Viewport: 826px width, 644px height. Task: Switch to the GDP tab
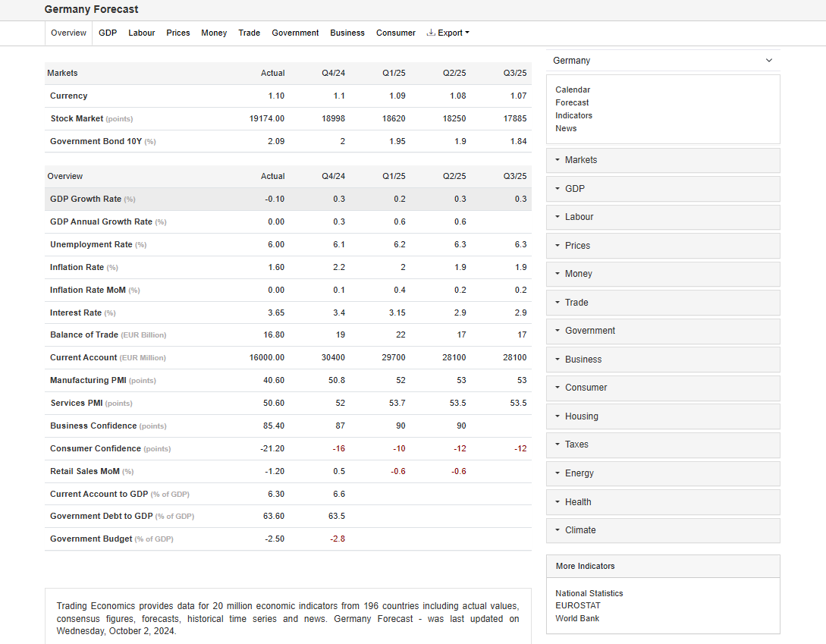coord(108,33)
